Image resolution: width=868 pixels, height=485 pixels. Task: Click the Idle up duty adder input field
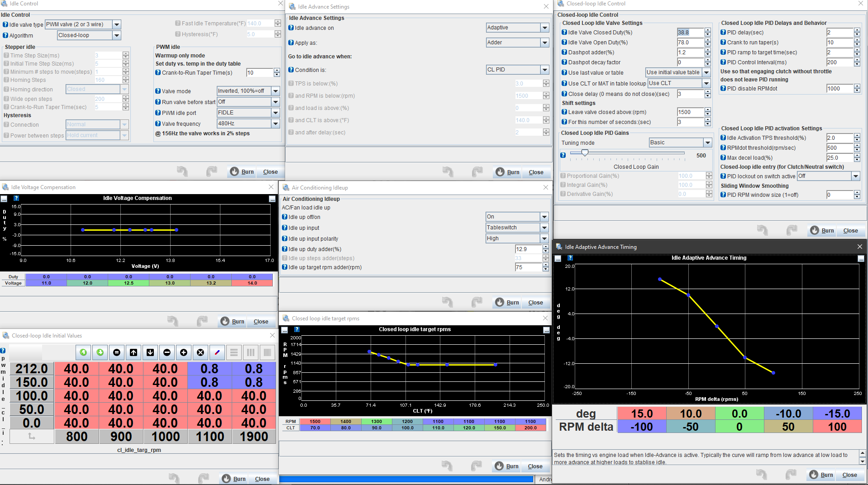(528, 249)
